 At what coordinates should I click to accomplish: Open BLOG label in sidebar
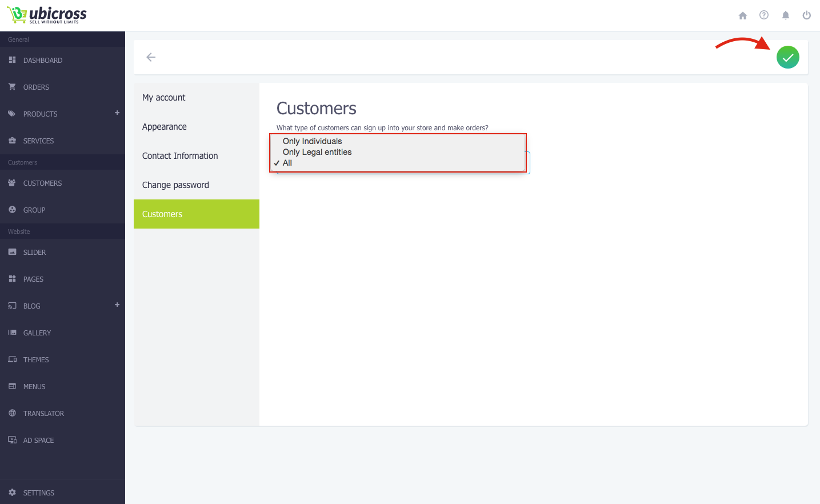(31, 306)
